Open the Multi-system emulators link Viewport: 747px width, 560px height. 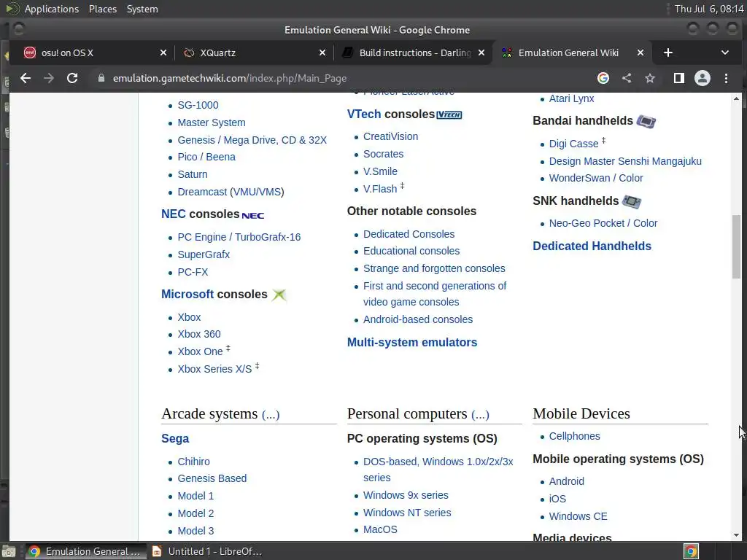click(x=412, y=343)
